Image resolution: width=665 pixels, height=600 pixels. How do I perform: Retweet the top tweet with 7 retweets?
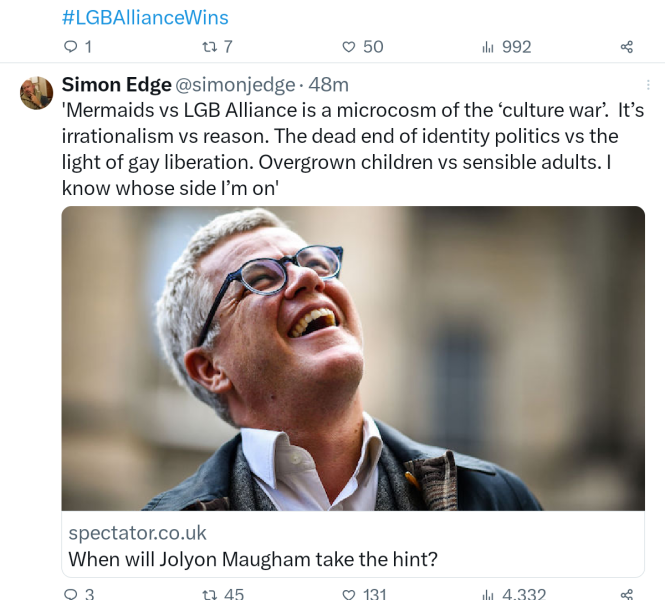click(x=209, y=46)
